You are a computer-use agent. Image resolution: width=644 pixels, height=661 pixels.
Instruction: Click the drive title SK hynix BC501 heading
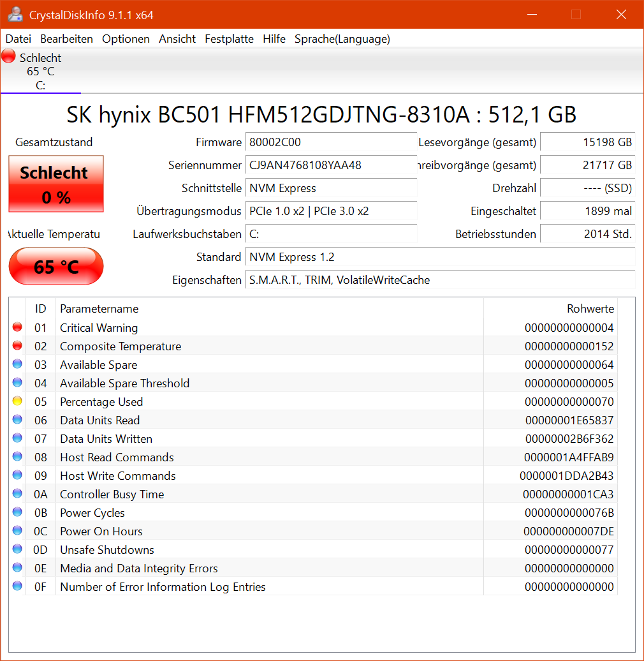click(x=321, y=114)
